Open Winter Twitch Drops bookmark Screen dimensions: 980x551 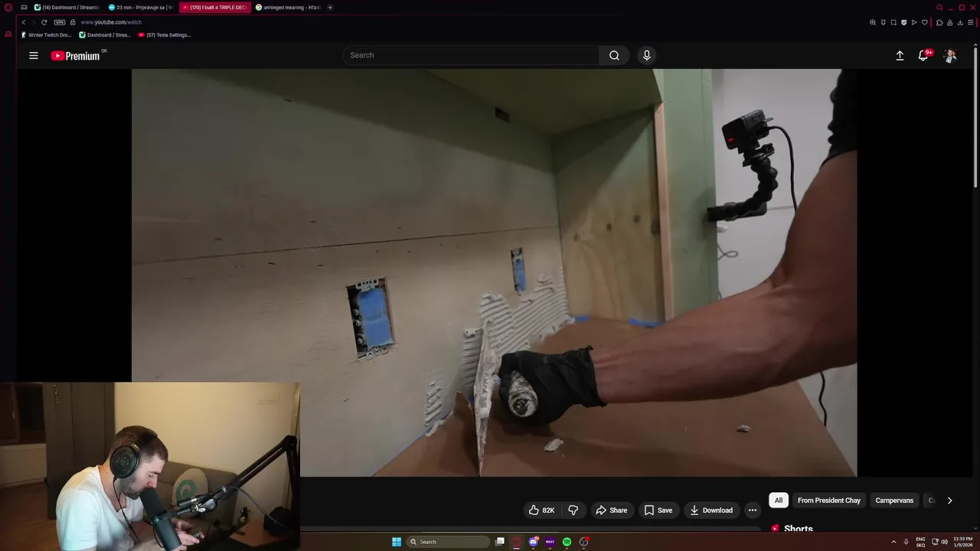47,34
